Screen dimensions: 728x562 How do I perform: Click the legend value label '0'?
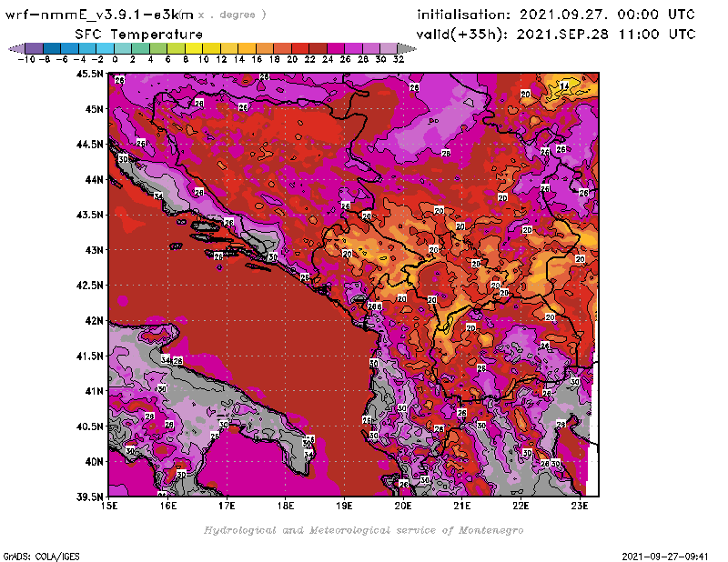coord(115,60)
